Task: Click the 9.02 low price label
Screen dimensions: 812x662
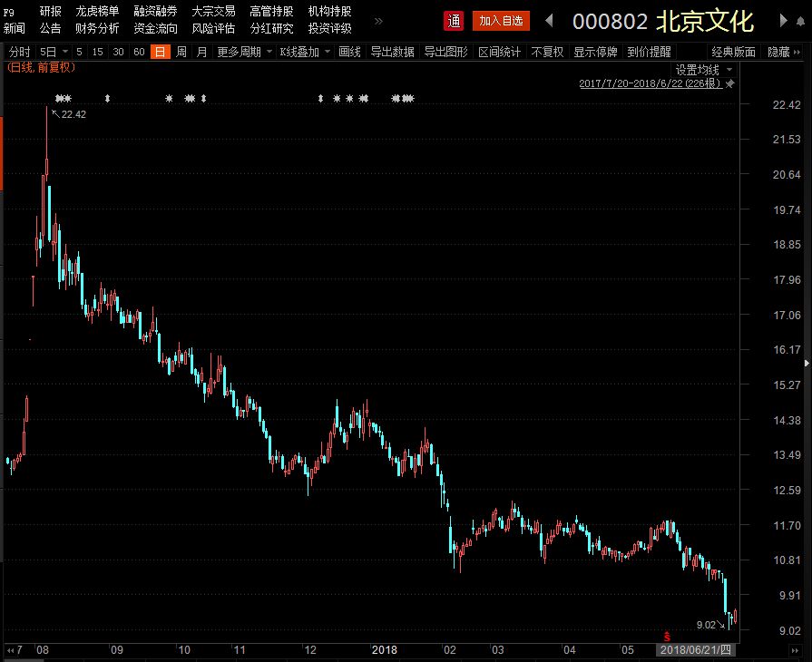Action: [x=706, y=625]
